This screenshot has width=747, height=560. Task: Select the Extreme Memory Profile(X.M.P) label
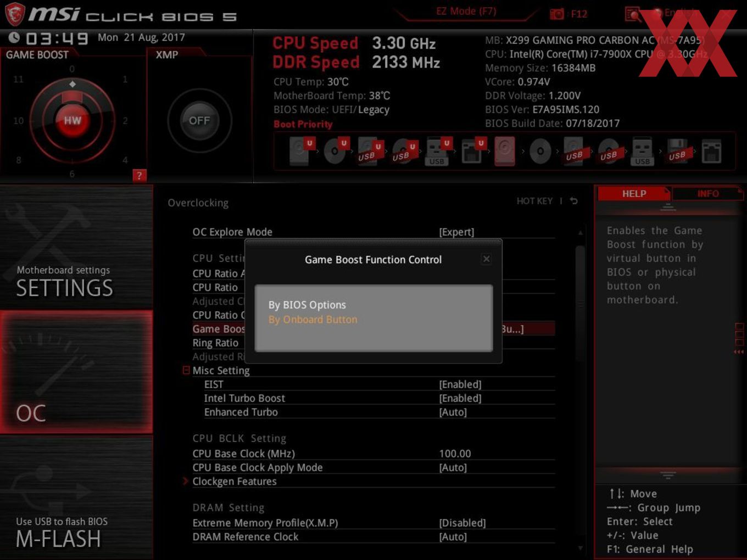pos(265,523)
